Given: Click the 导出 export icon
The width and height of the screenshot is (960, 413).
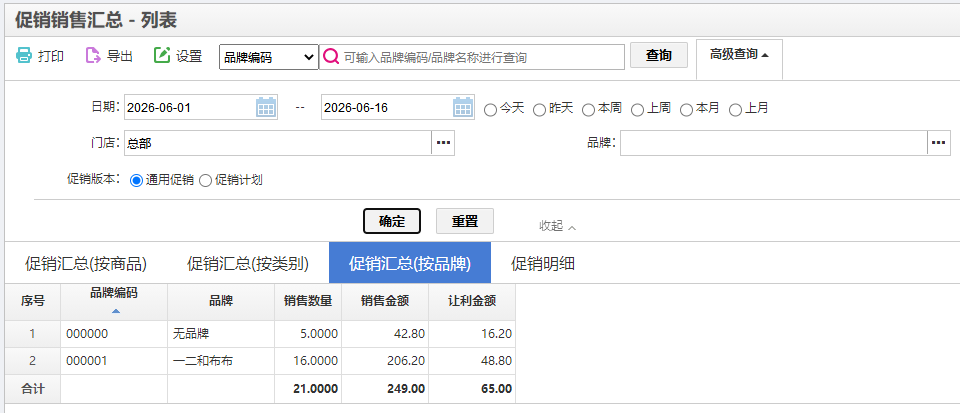Looking at the screenshot, I should (92, 56).
